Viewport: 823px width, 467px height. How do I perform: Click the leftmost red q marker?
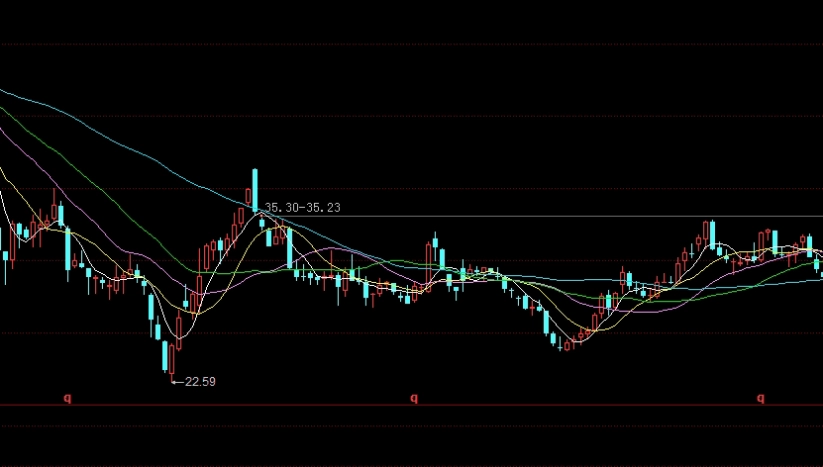(x=68, y=397)
